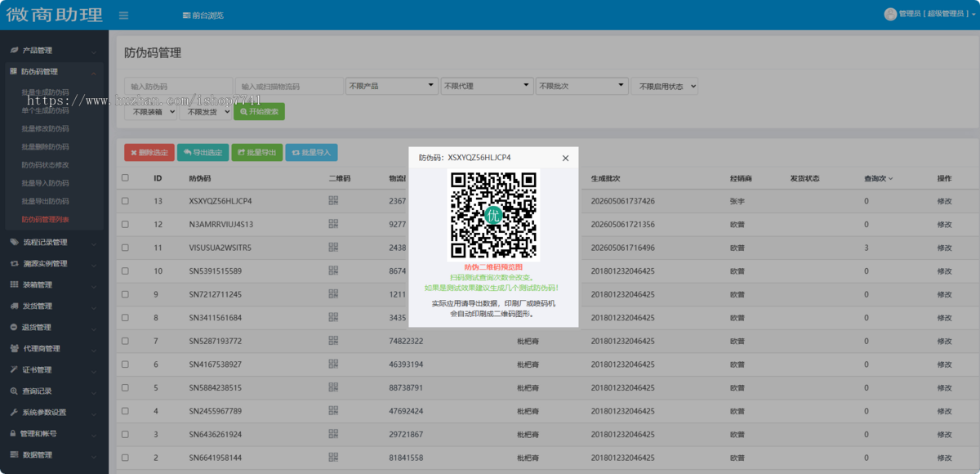Viewport: 980px width, 474px height.
Task: Check the row with ID 13
Action: pyautogui.click(x=125, y=201)
